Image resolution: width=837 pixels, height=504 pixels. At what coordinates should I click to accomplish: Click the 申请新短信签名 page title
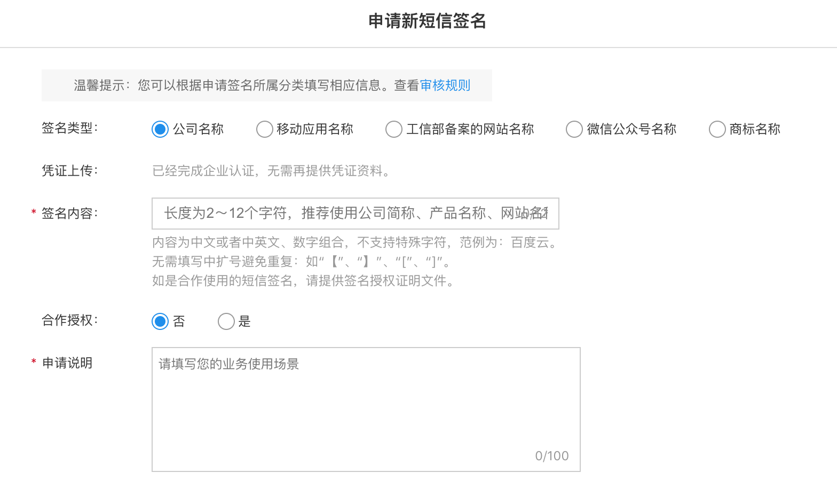click(x=427, y=21)
